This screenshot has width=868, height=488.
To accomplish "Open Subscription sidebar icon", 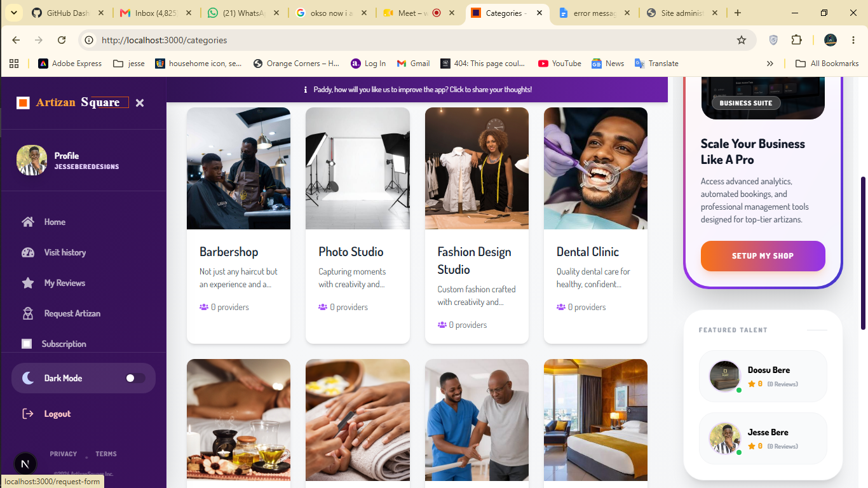I will (x=27, y=344).
